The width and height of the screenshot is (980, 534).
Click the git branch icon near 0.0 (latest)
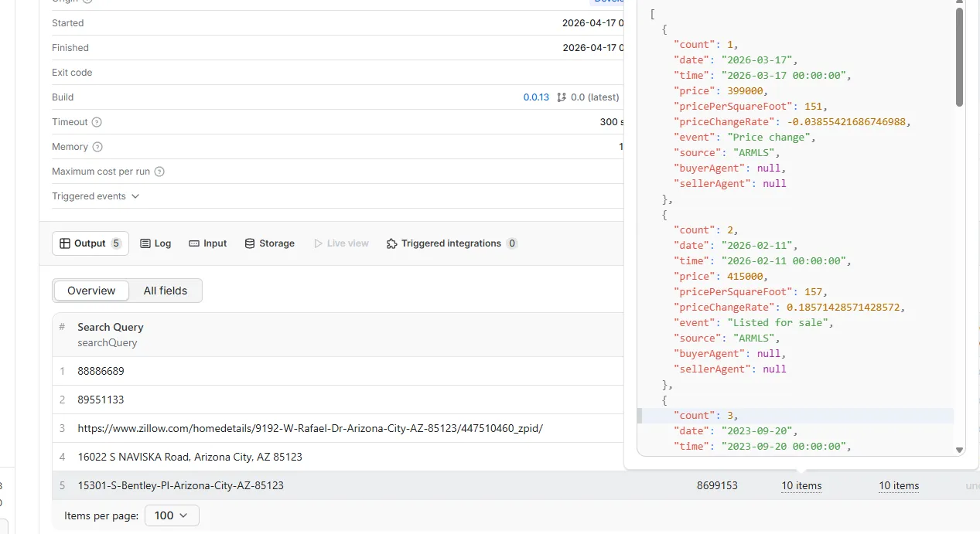[562, 97]
